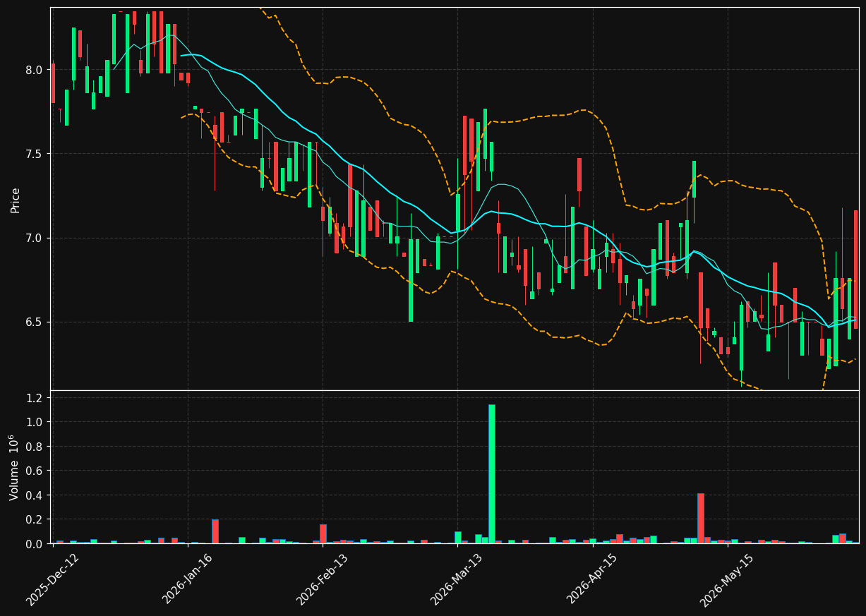Click the tall red volume bar near 0.4

[x=701, y=518]
